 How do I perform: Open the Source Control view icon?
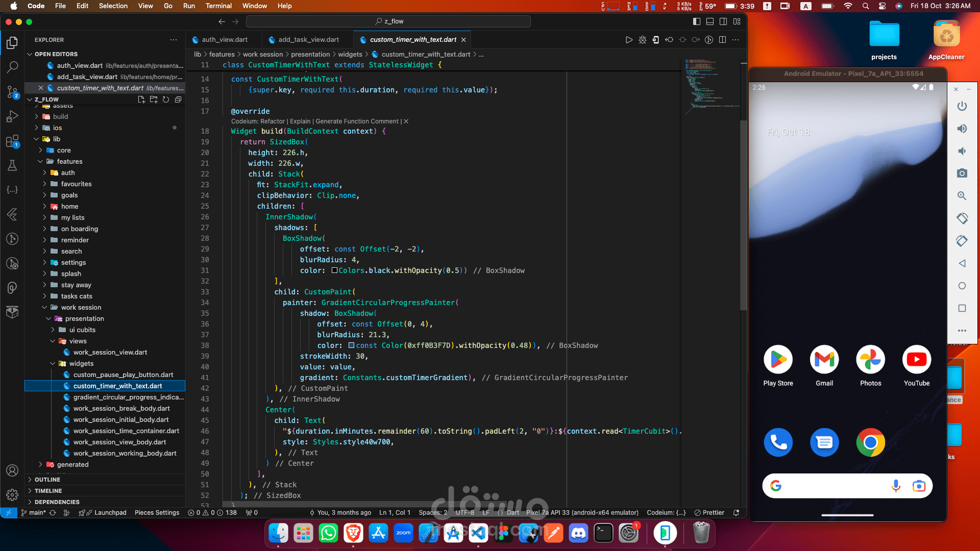click(12, 92)
